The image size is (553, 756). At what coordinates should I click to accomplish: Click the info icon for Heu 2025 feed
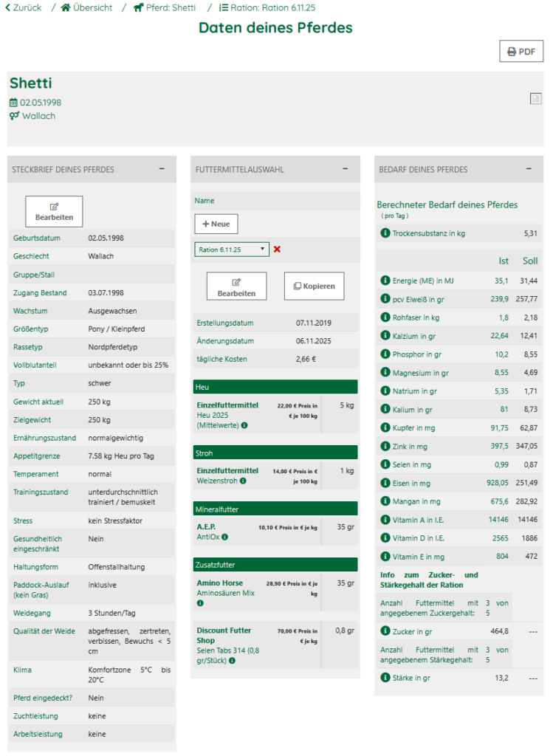pyautogui.click(x=244, y=425)
